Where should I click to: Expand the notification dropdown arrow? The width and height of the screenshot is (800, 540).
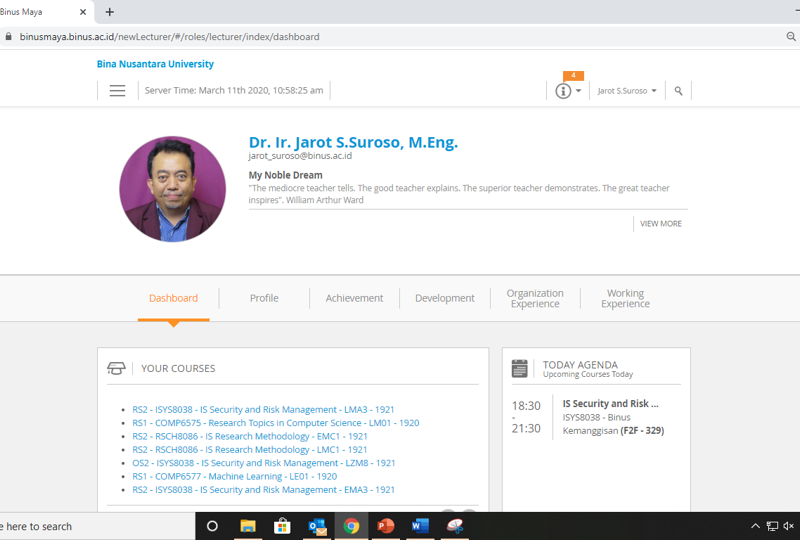[578, 92]
